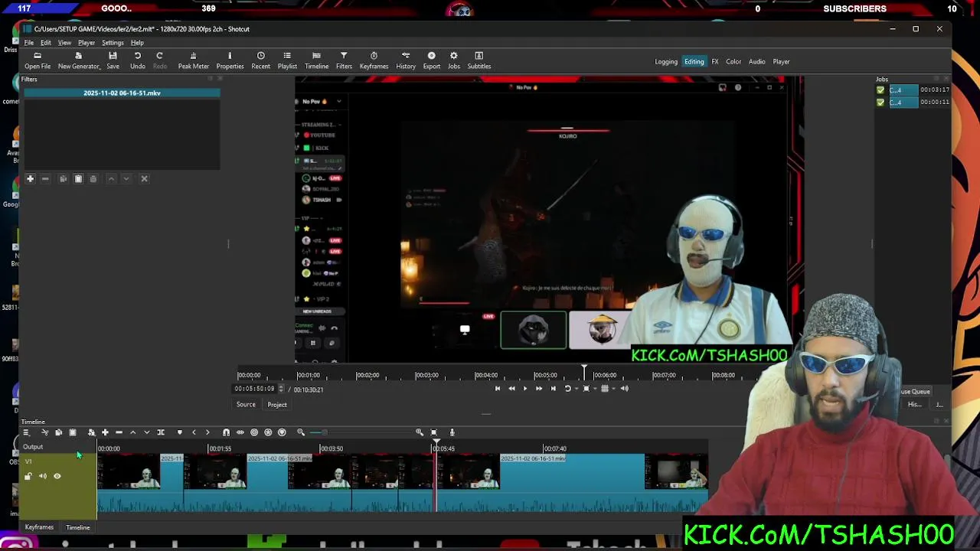
Task: Ripple delete with timeline minus icon
Action: coord(119,432)
